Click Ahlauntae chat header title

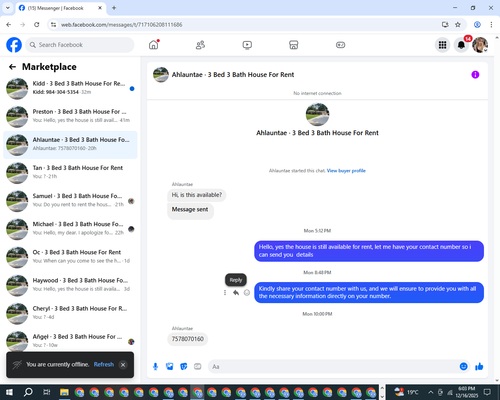[x=233, y=75]
